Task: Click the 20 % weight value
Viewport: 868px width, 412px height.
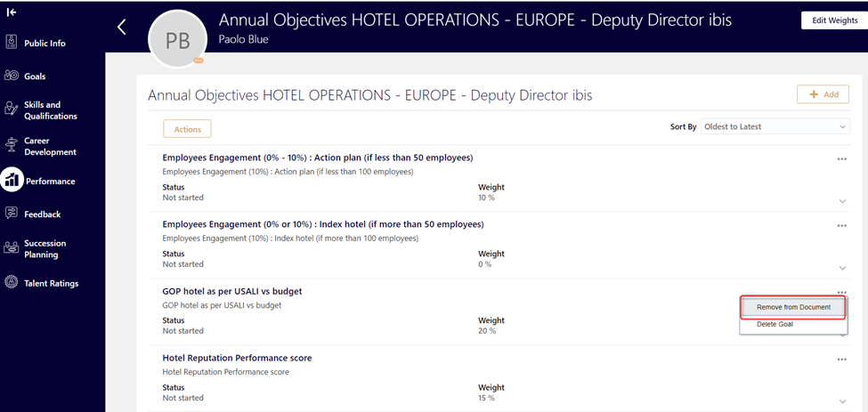Action: pos(487,331)
